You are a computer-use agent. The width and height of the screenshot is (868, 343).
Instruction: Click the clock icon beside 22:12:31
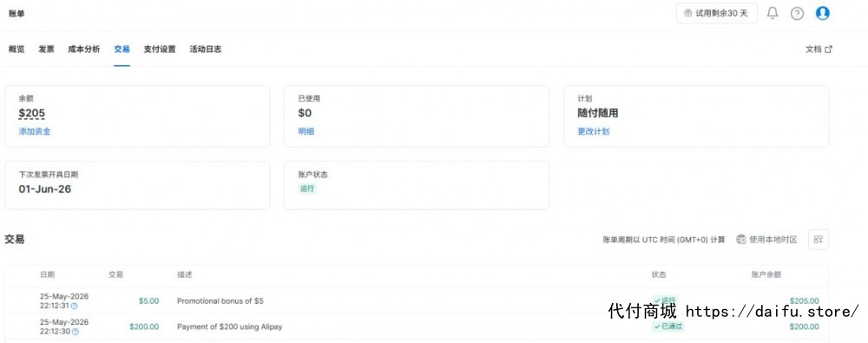(x=75, y=306)
